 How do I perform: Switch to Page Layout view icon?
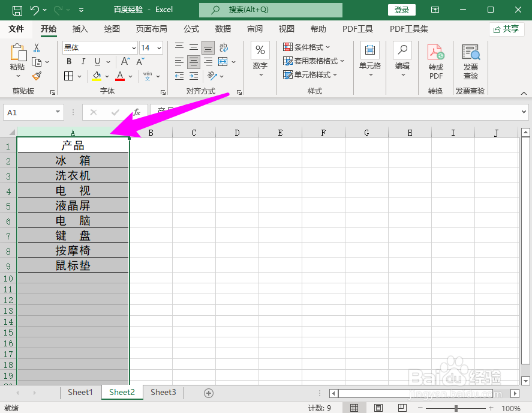pyautogui.click(x=378, y=408)
